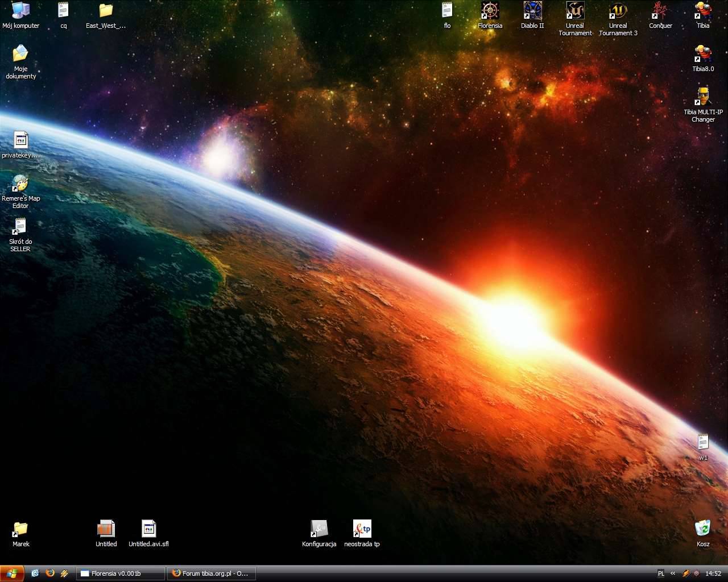The width and height of the screenshot is (728, 582).
Task: Select the w1 text file icon
Action: pos(703,447)
